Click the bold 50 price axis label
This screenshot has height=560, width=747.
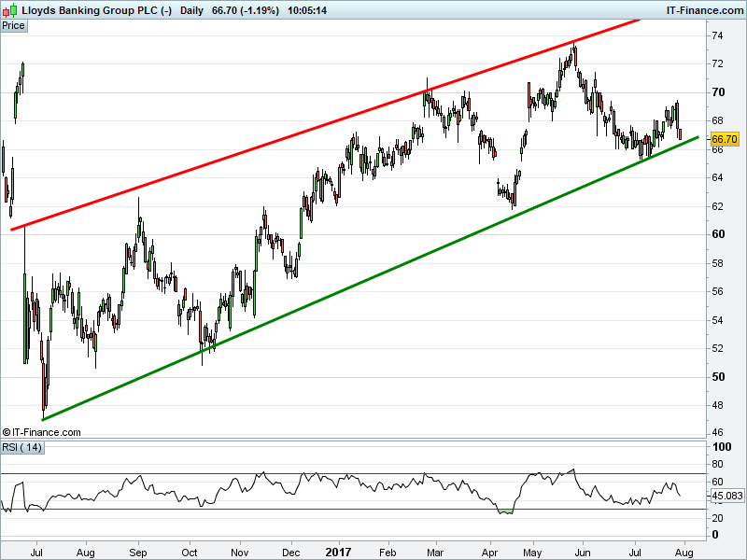(x=718, y=377)
